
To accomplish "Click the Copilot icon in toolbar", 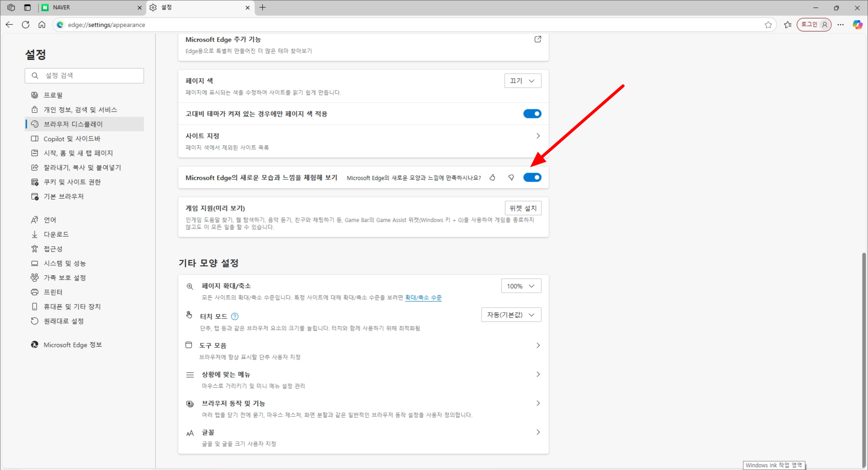I will click(857, 25).
